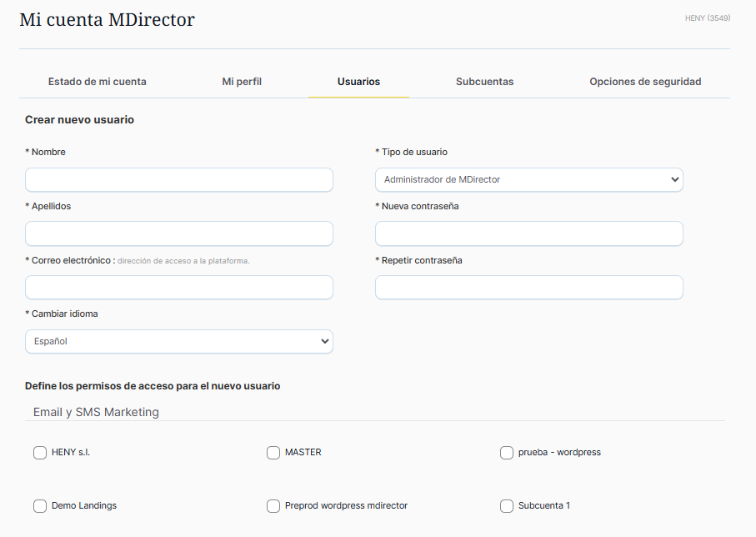Image resolution: width=756 pixels, height=537 pixels.
Task: Select the Demo Landings checkbox
Action: (x=40, y=506)
